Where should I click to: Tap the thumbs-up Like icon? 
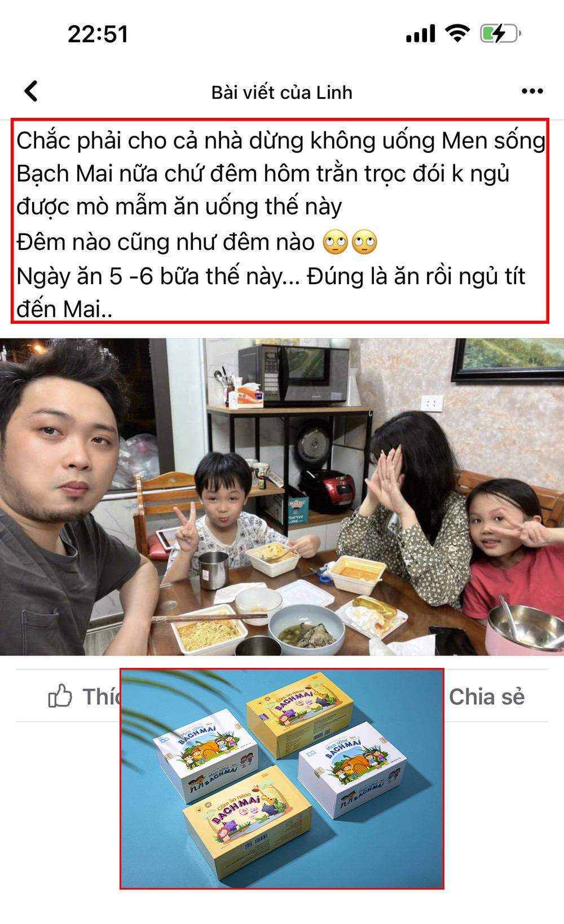(60, 696)
